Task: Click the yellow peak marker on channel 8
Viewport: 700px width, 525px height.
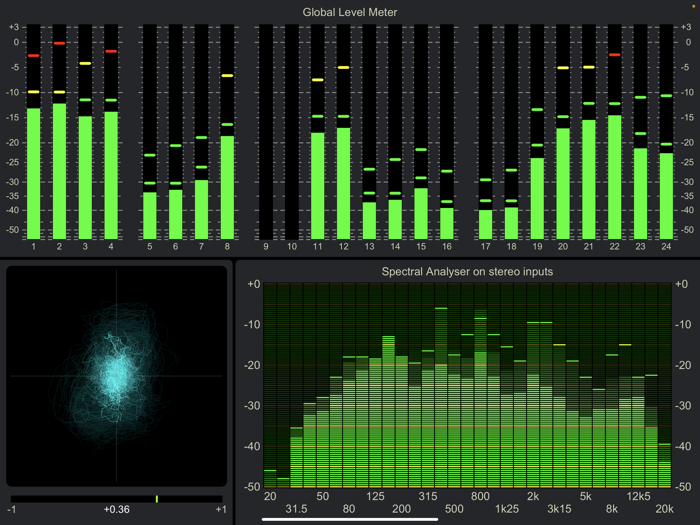Action: (227, 75)
